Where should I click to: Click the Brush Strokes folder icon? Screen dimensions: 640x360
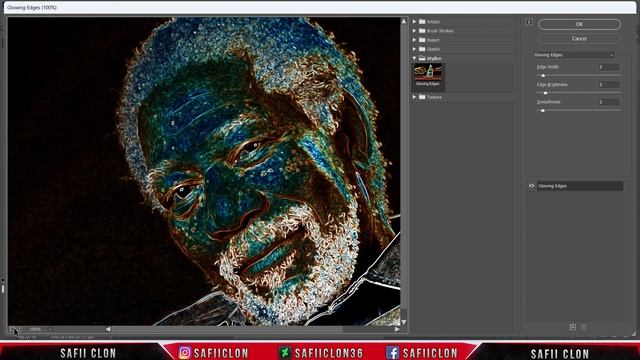pyautogui.click(x=422, y=31)
